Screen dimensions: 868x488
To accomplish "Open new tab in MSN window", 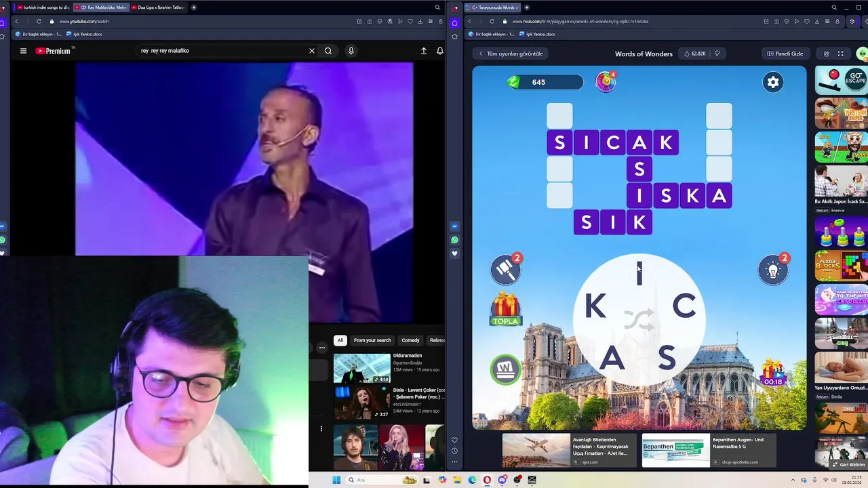I will point(527,7).
